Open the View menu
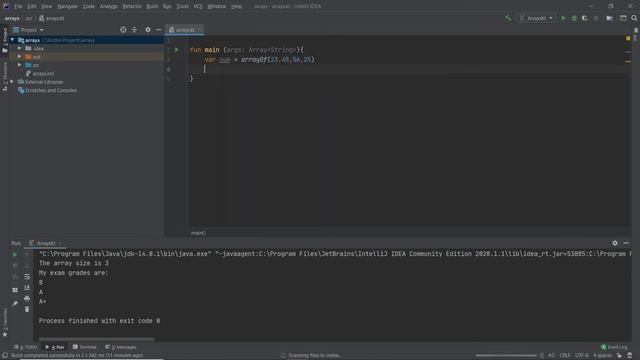The image size is (640, 360). (x=47, y=6)
